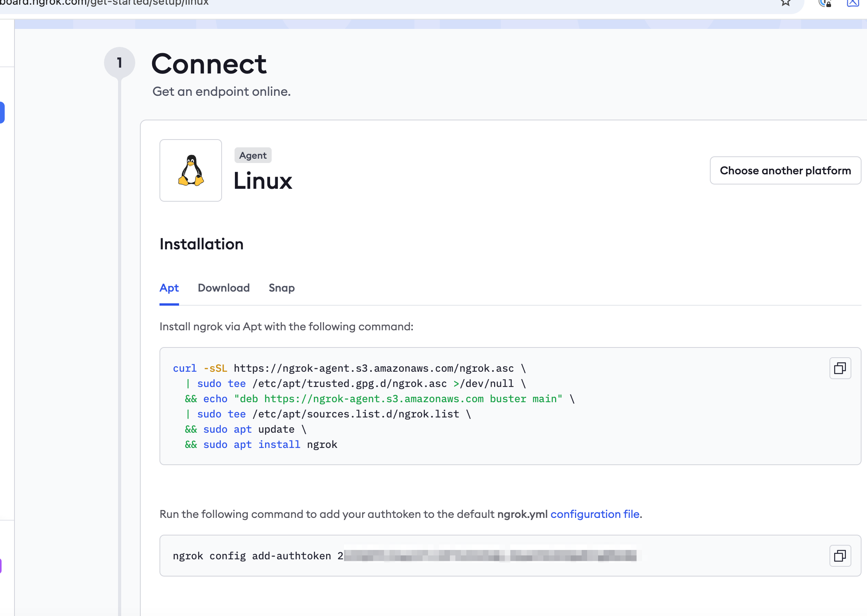The width and height of the screenshot is (867, 616).
Task: Switch to the Apt tab
Action: point(169,288)
